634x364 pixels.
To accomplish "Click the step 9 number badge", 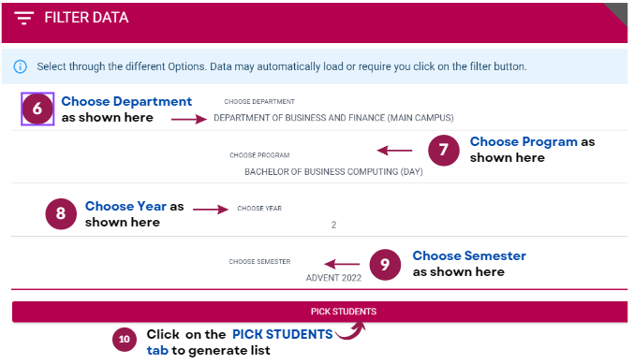I will tap(385, 265).
